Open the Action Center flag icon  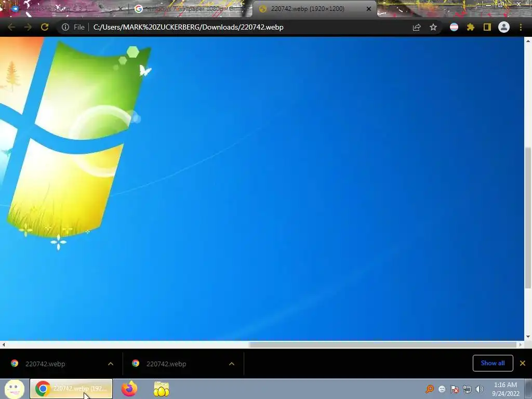click(x=455, y=389)
